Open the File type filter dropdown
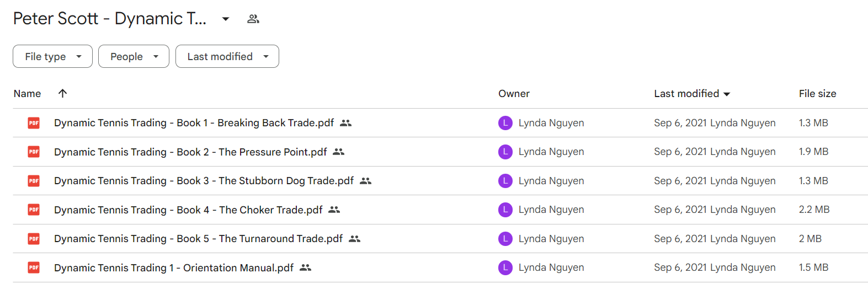Viewport: 868px width, 289px height. (x=52, y=56)
